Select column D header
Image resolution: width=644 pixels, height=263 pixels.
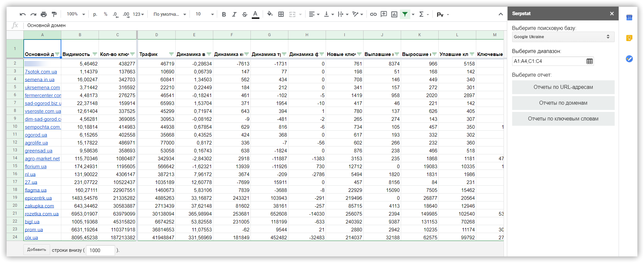pyautogui.click(x=157, y=35)
